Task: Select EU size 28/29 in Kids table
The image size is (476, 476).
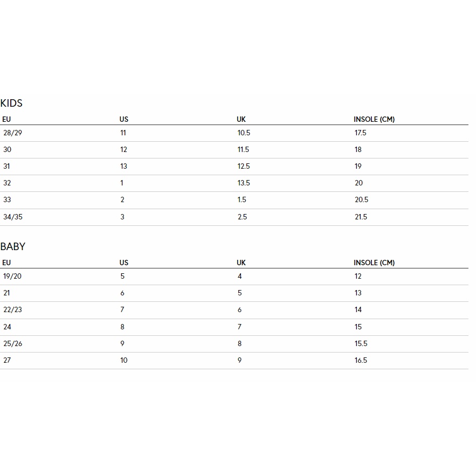Action: coord(13,133)
